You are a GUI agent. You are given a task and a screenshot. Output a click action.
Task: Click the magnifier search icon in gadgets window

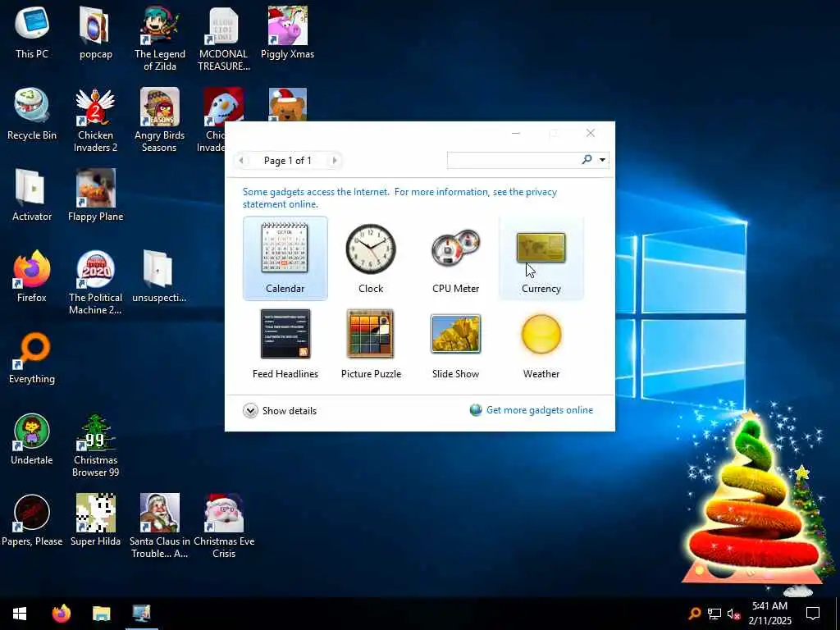click(x=587, y=160)
